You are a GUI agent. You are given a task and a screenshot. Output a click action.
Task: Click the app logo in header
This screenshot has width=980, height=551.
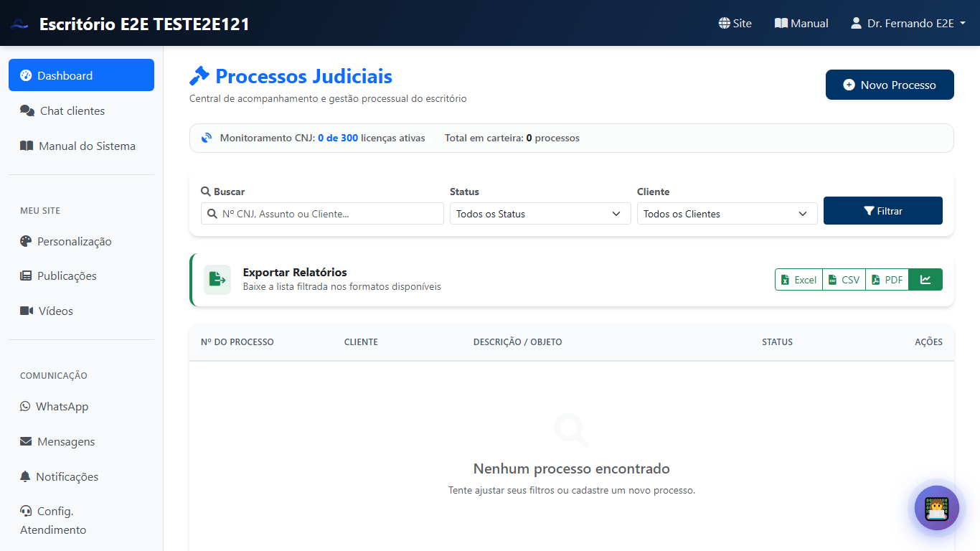(x=19, y=24)
